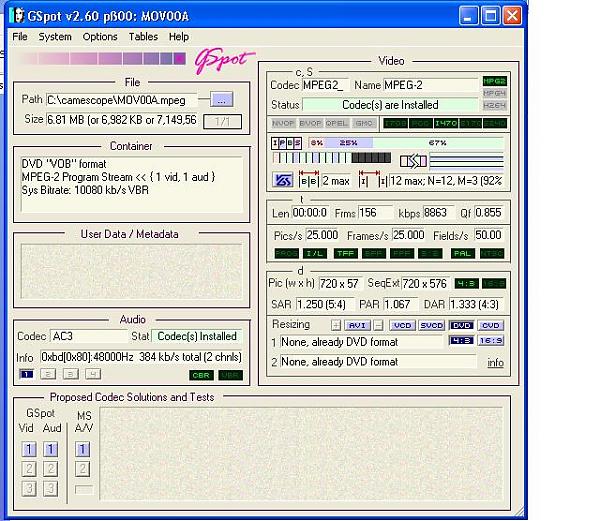Click the field swap arrows icon
This screenshot has height=521, width=600.
tap(413, 161)
